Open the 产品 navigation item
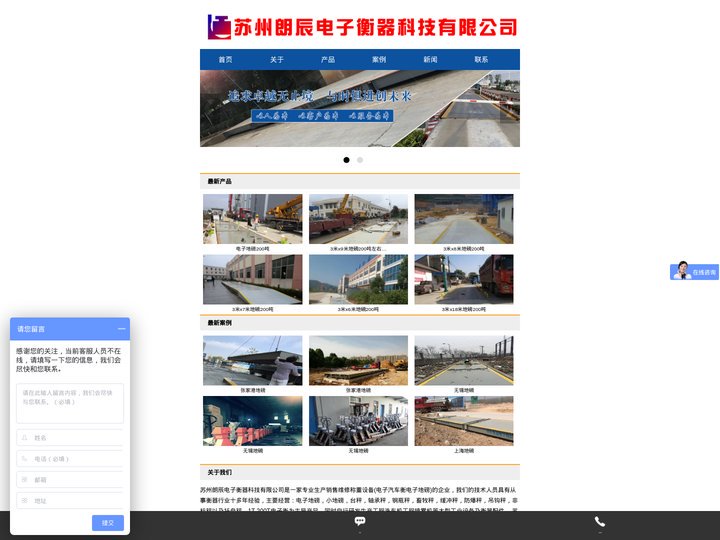 328,60
